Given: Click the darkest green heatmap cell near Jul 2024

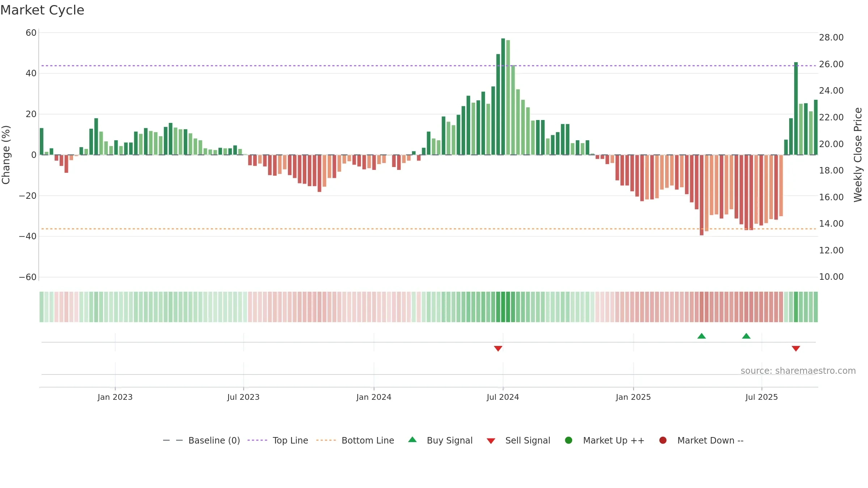Looking at the screenshot, I should (503, 307).
